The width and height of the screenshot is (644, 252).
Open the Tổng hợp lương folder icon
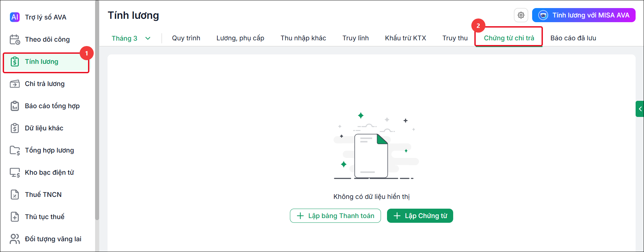click(x=15, y=150)
